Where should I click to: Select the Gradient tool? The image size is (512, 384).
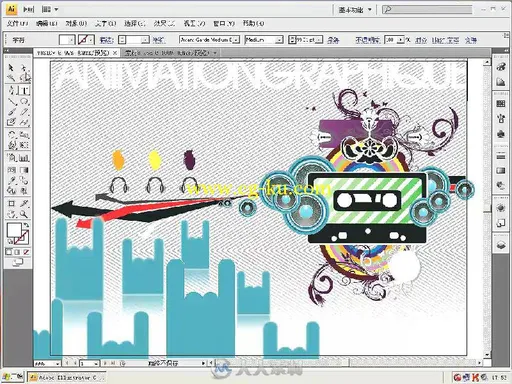(x=24, y=170)
